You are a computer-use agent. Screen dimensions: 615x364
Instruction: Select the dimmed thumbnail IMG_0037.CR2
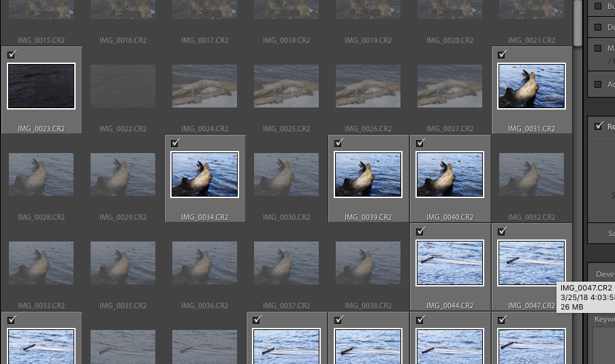(x=286, y=263)
